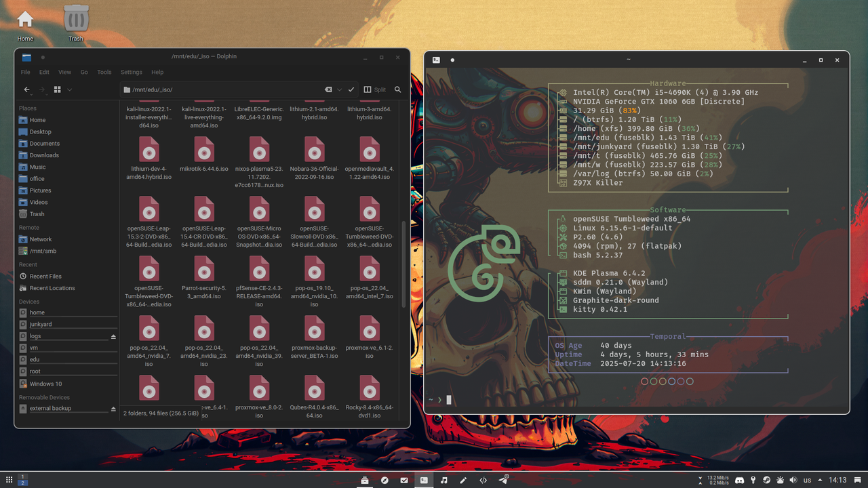Switch to virtual desktop 2 in pager
The width and height of the screenshot is (868, 488).
pyautogui.click(x=23, y=483)
